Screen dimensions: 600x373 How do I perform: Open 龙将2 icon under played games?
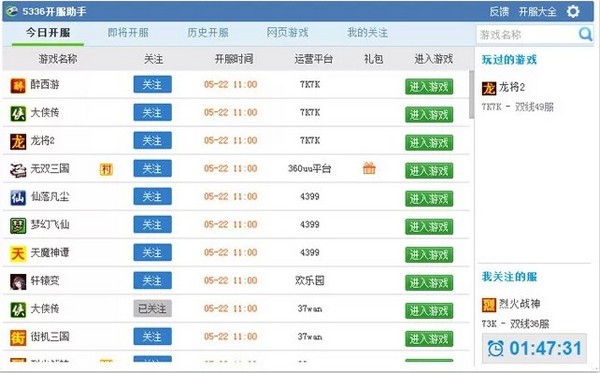(489, 88)
